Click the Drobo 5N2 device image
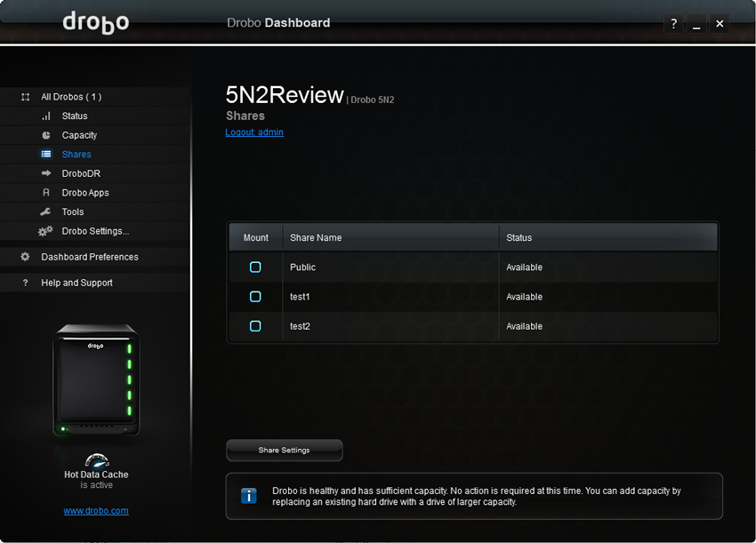This screenshot has width=756, height=543. (96, 380)
